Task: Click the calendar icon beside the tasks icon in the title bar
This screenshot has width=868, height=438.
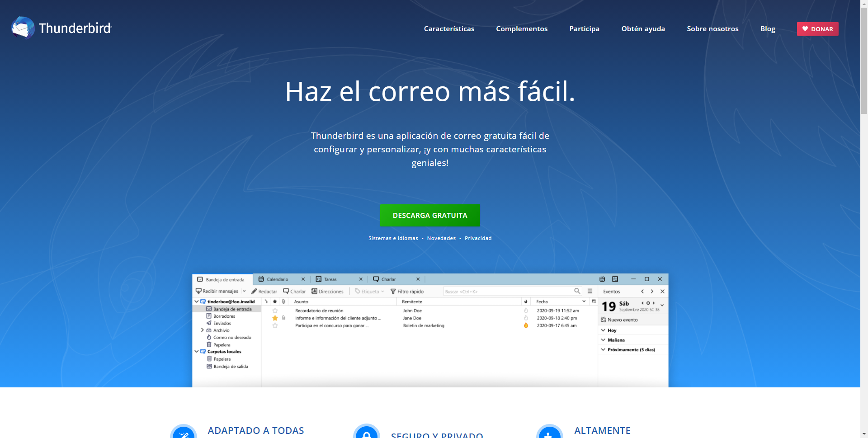Action: tap(602, 279)
